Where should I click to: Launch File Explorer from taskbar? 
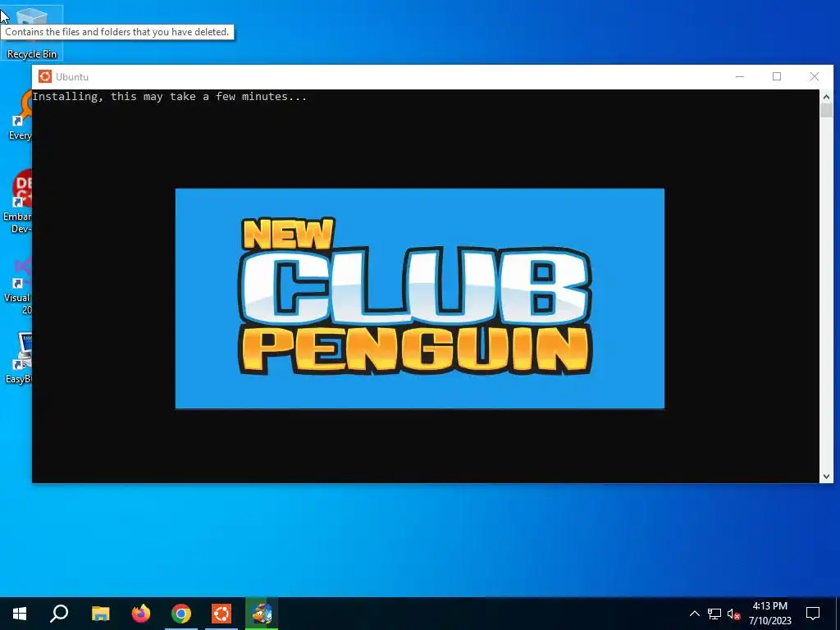point(100,614)
